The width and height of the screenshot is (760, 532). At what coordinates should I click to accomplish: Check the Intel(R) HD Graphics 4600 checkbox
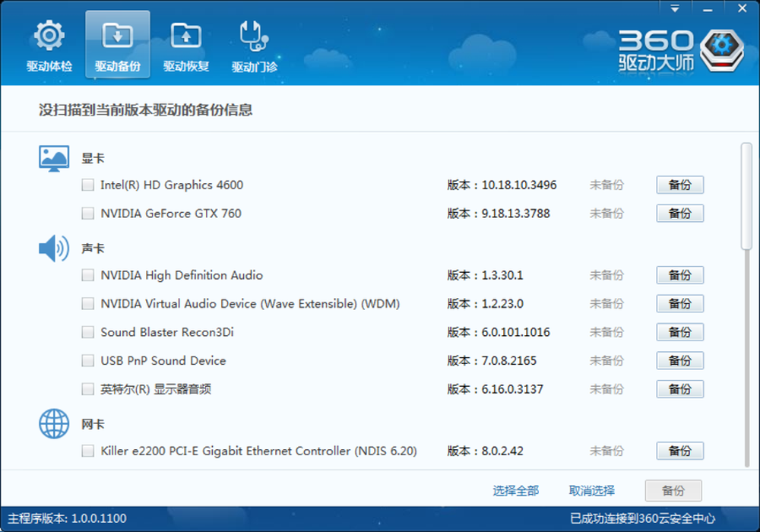(87, 185)
